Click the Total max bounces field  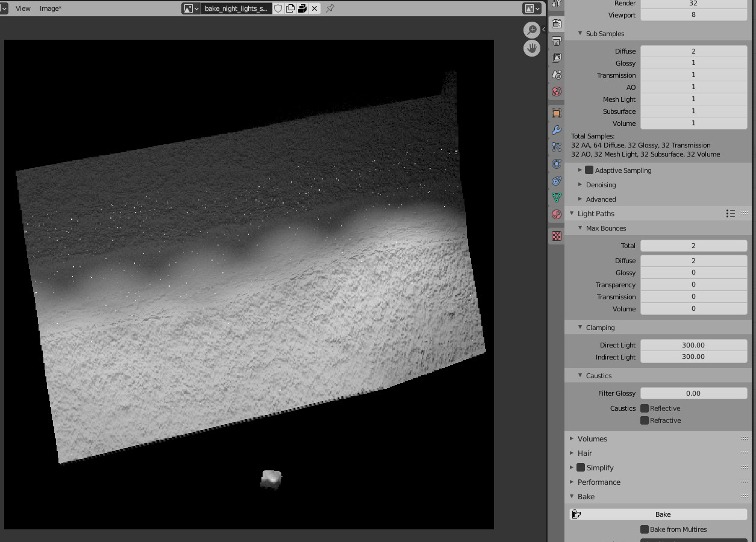coord(694,246)
